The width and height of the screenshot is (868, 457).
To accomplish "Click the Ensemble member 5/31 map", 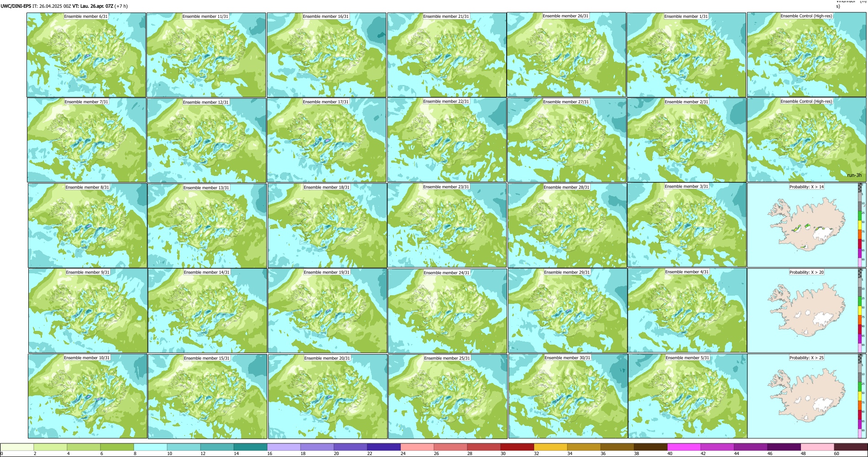I will [x=688, y=396].
